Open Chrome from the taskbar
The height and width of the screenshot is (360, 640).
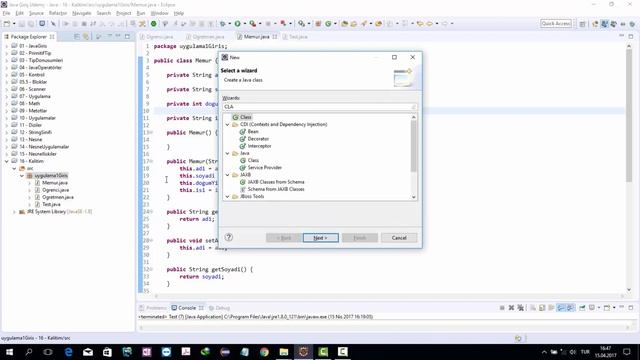(x=264, y=351)
